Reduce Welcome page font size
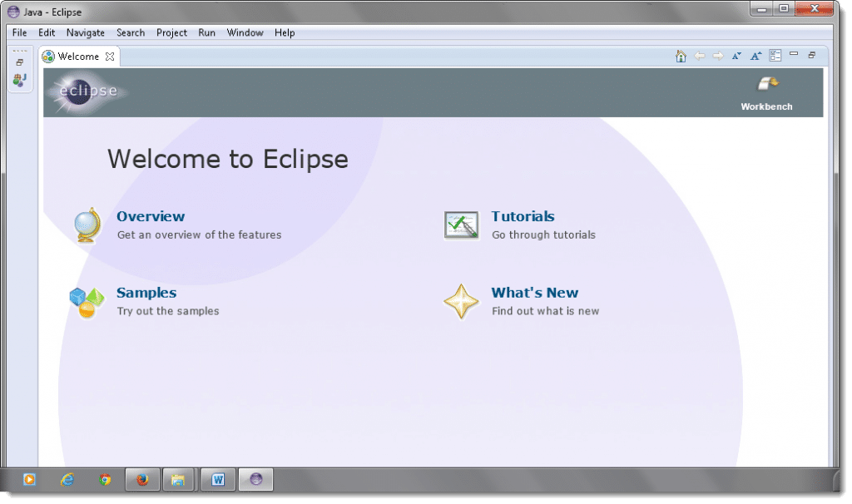This screenshot has height=504, width=852. pyautogui.click(x=737, y=56)
